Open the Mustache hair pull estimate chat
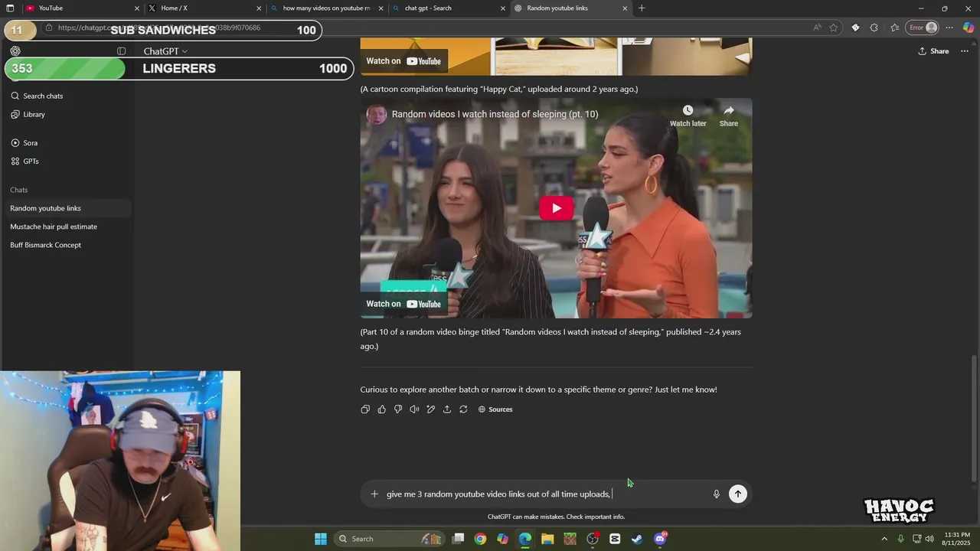 point(67,227)
